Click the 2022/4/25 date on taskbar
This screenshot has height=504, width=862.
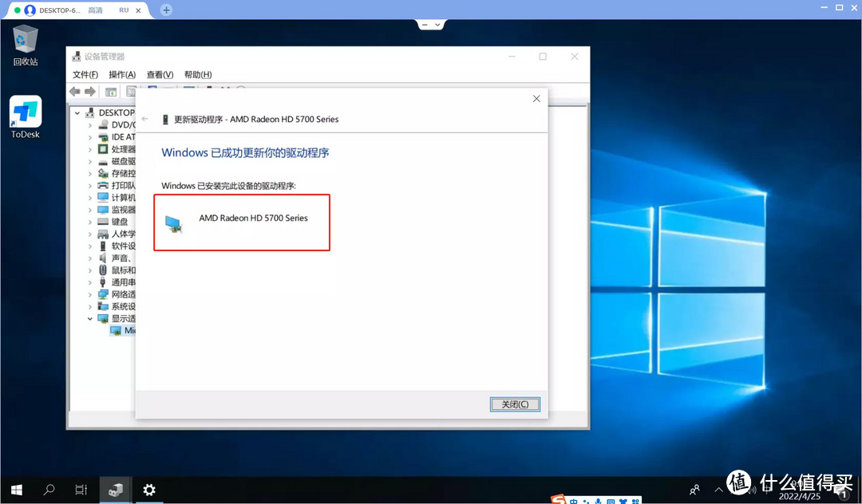(799, 496)
